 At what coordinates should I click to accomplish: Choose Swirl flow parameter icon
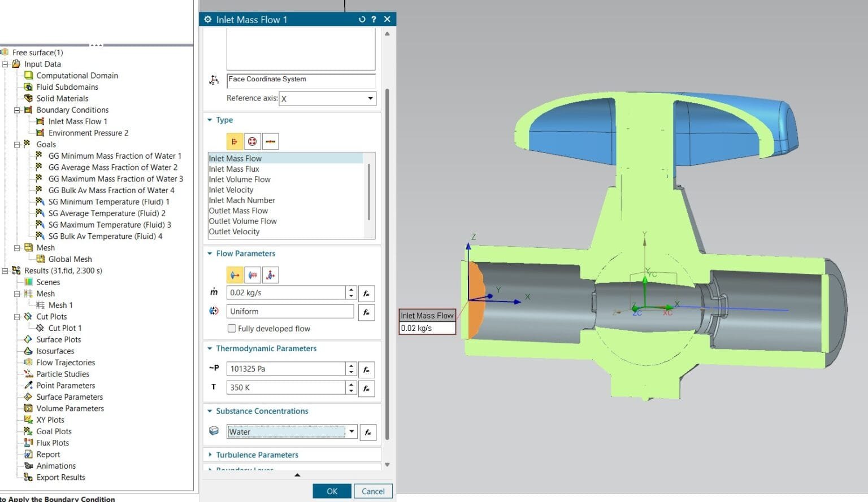click(x=253, y=275)
